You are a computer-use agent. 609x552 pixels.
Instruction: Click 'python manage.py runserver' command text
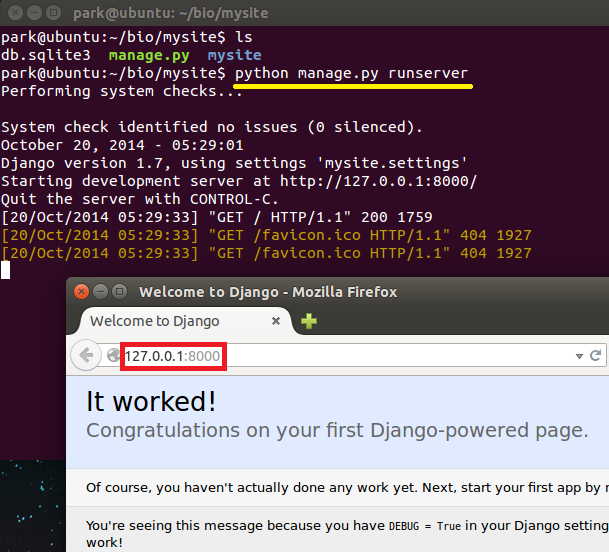pyautogui.click(x=351, y=73)
